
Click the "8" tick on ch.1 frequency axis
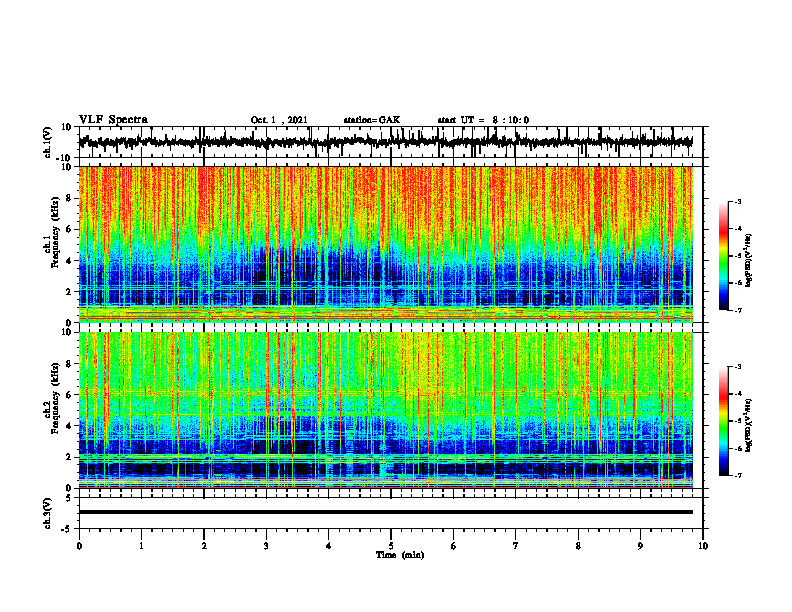click(71, 198)
